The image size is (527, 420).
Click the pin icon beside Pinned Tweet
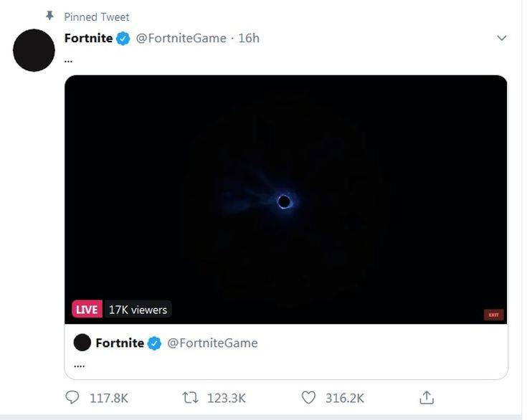49,15
